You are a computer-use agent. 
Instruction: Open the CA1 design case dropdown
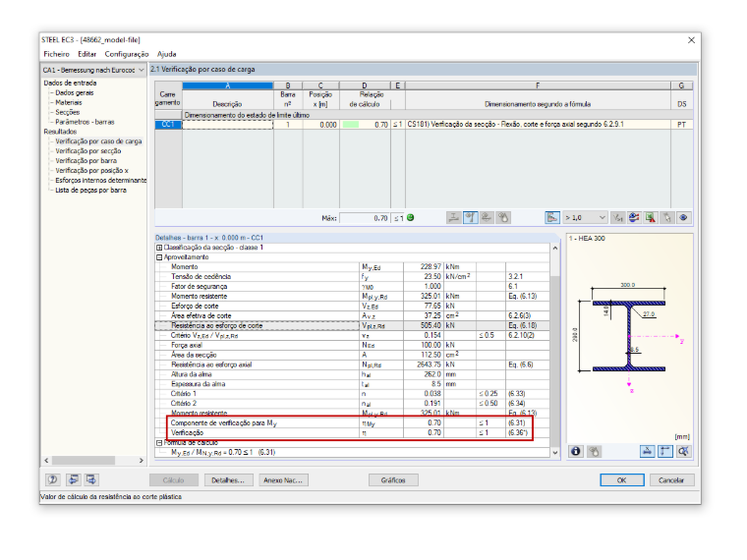click(x=93, y=70)
